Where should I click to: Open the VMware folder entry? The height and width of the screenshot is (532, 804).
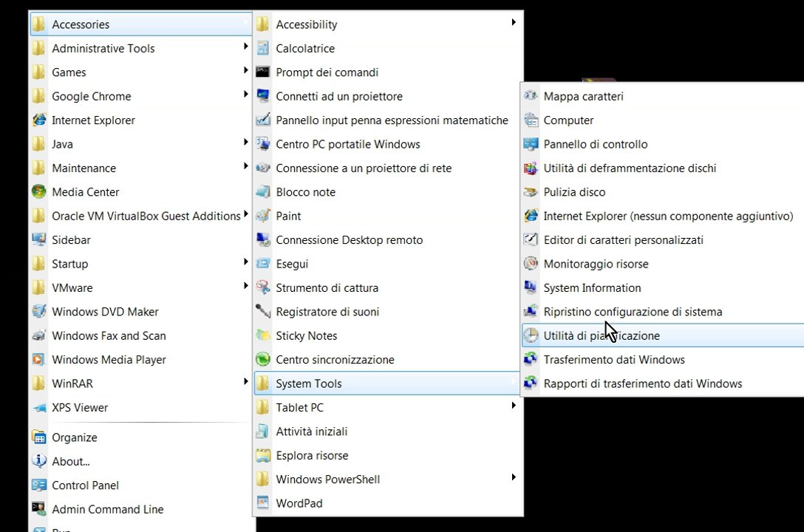[x=141, y=287]
